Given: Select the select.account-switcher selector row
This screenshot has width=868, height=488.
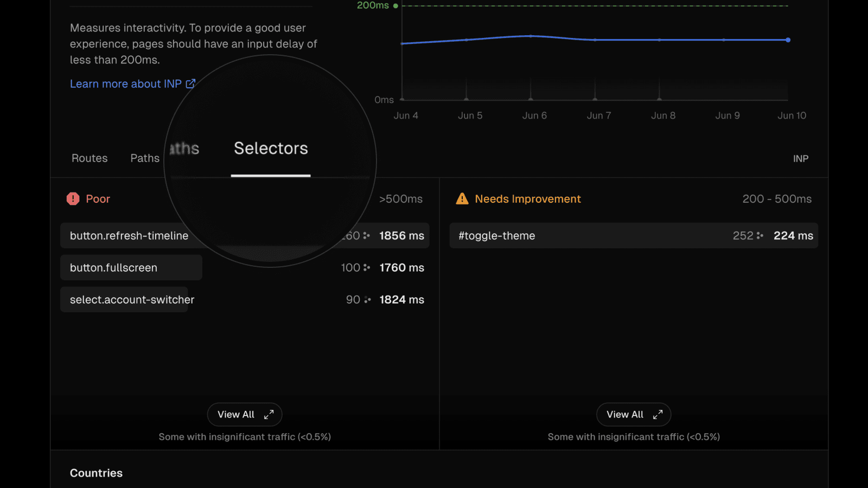Looking at the screenshot, I should coord(132,300).
